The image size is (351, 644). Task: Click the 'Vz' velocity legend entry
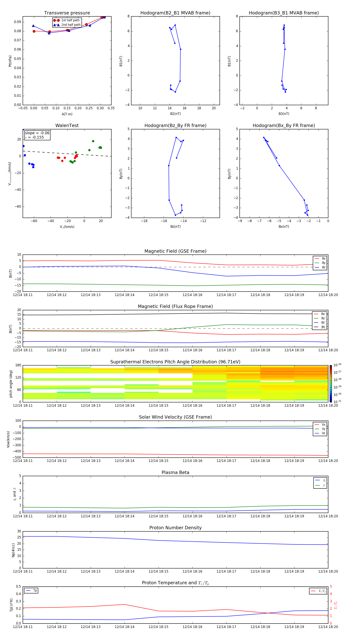(x=320, y=433)
